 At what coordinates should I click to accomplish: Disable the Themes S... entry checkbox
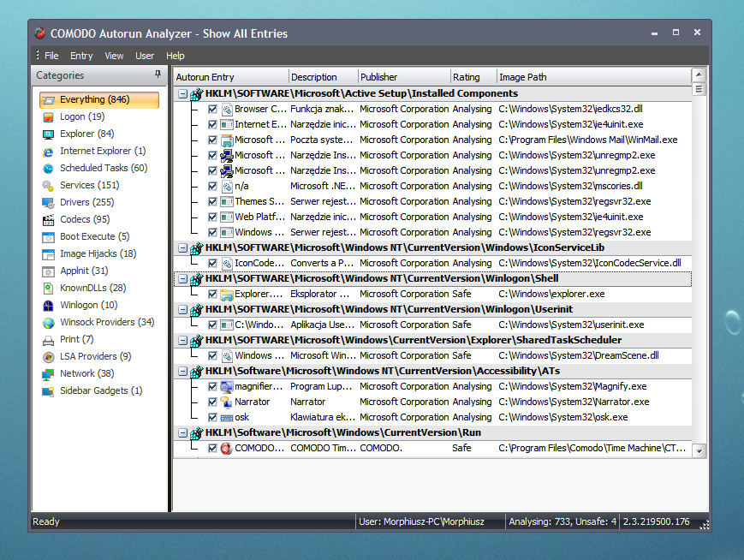[x=212, y=201]
